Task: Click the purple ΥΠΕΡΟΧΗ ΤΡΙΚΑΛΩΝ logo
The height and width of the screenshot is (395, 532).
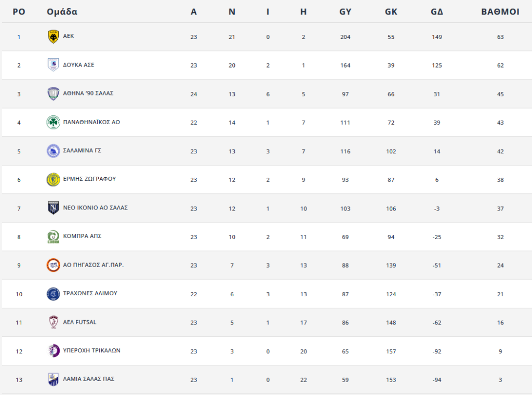Action: pos(54,351)
